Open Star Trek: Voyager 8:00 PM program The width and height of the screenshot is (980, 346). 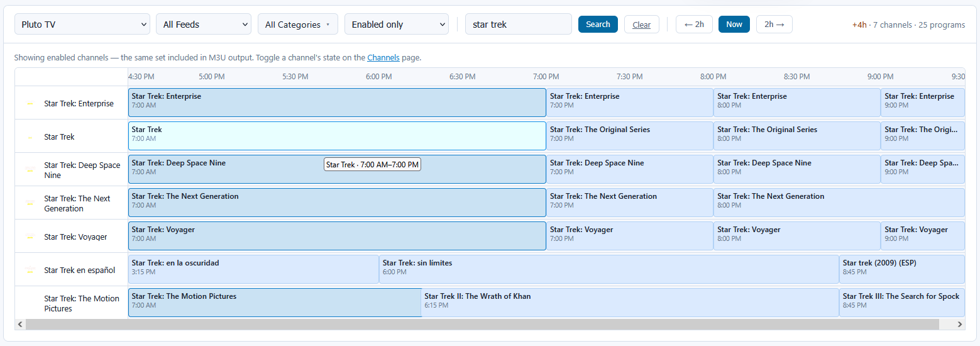coord(797,236)
